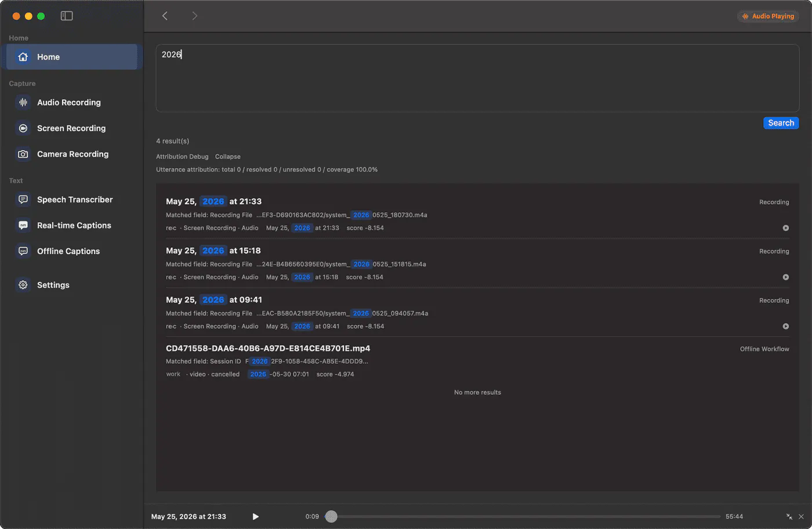
Task: Click the Settings gear icon
Action: [23, 285]
